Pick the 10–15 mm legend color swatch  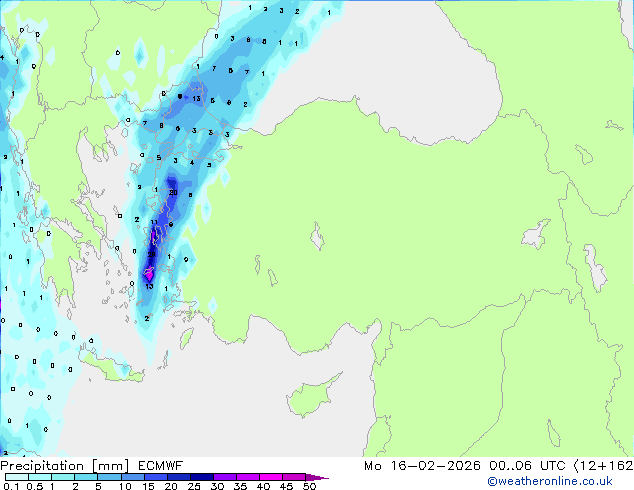[132, 477]
